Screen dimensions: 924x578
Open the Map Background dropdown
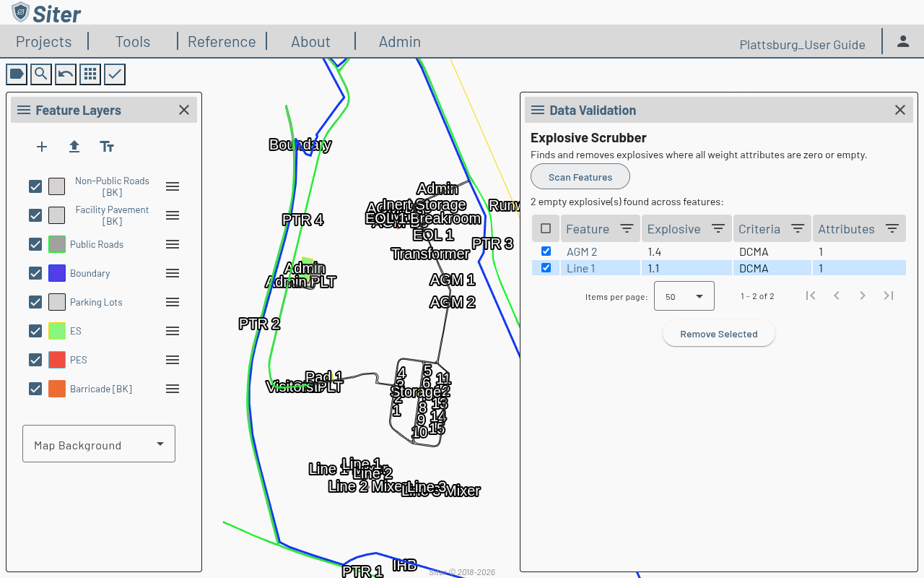coord(99,444)
